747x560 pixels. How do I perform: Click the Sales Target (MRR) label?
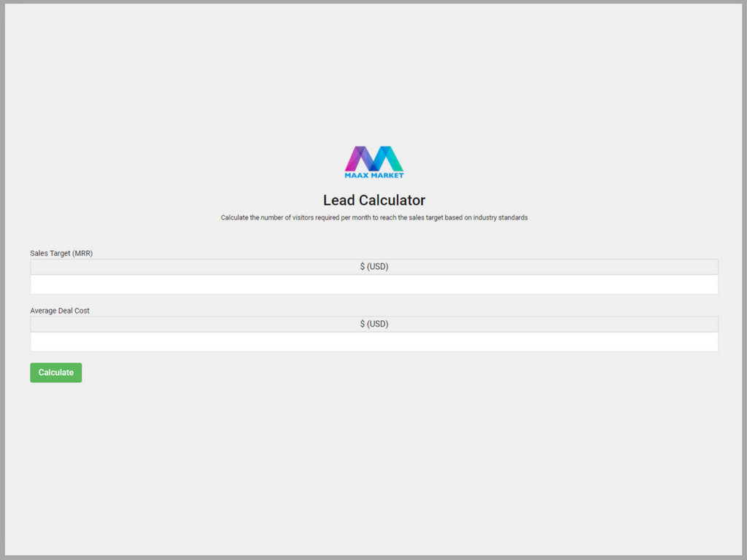(61, 253)
